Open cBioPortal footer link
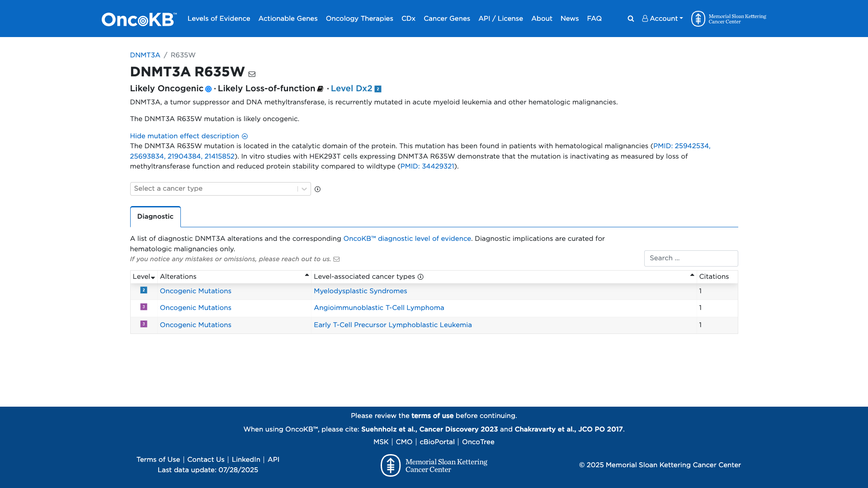Viewport: 868px width, 488px height. (437, 442)
